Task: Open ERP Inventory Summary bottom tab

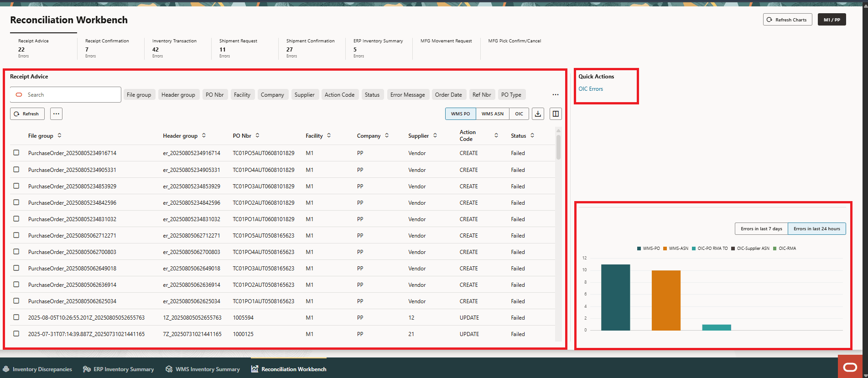Action: tap(119, 369)
